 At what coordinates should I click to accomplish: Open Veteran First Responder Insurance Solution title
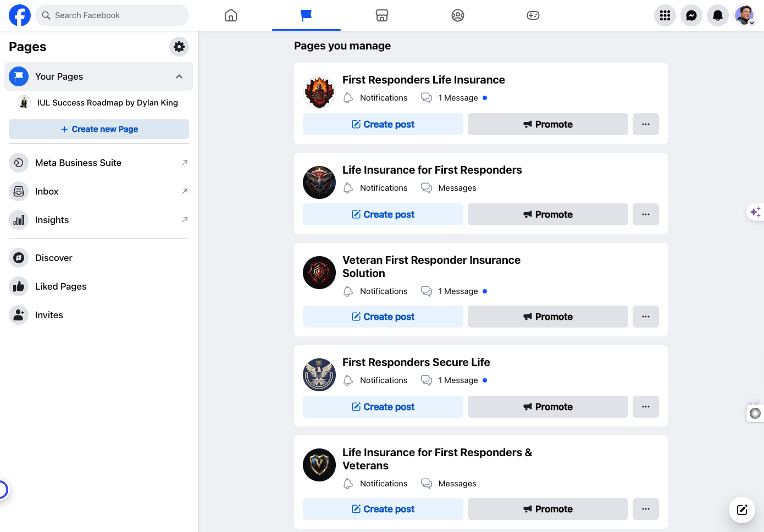431,267
